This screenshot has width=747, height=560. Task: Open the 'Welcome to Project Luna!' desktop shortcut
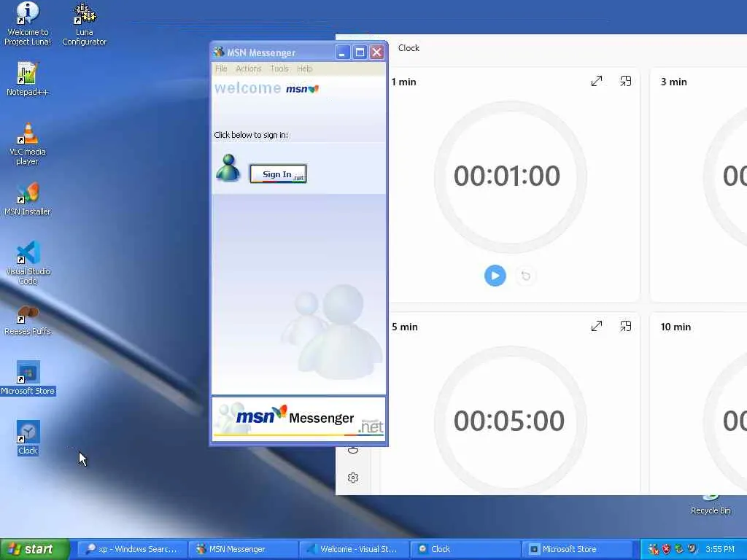(28, 24)
